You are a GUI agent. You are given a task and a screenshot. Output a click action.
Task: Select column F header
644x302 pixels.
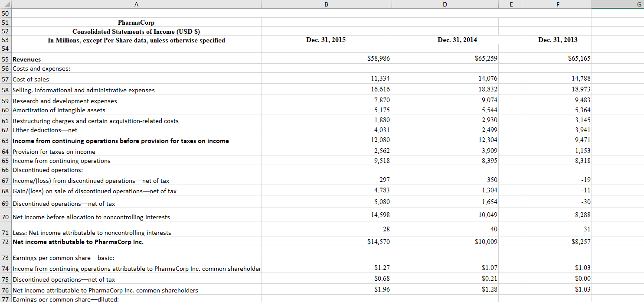click(x=558, y=4)
